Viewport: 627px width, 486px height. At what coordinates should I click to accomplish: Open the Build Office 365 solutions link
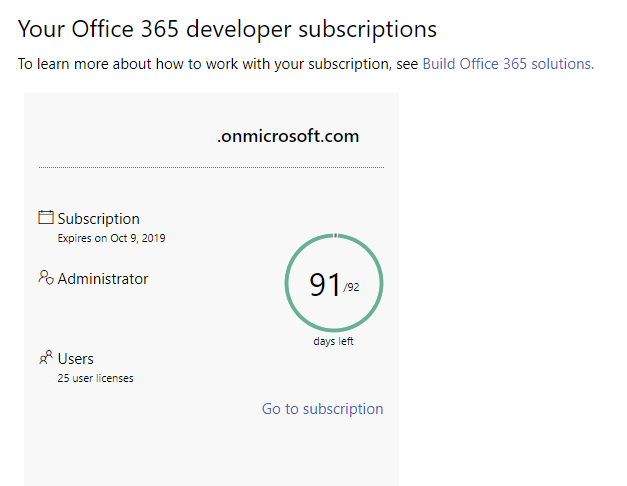(508, 64)
